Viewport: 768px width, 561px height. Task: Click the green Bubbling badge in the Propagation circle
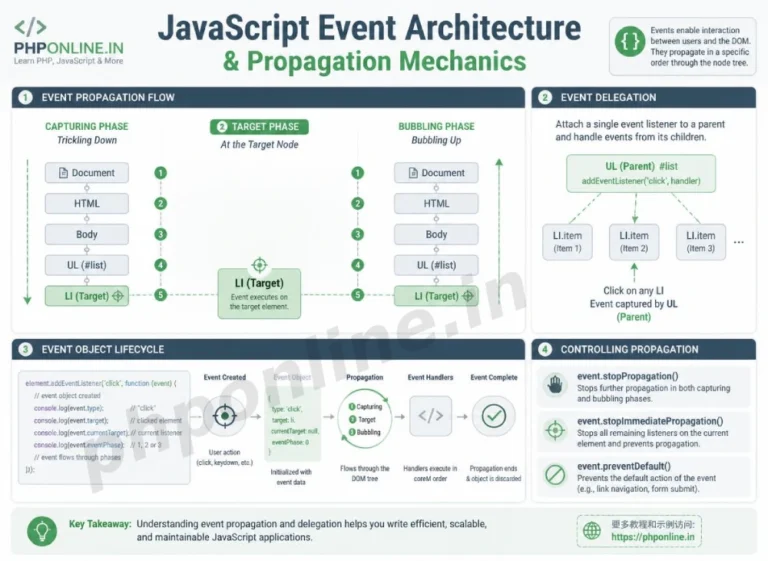point(352,432)
